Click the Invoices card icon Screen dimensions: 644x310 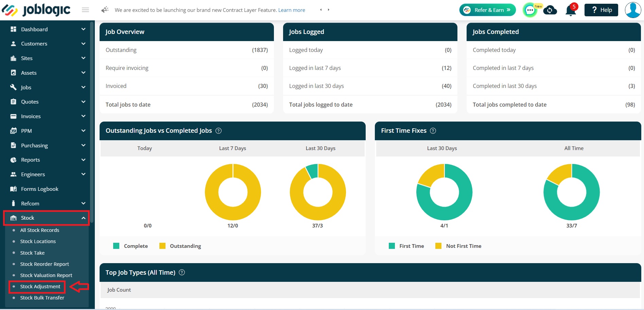14,116
